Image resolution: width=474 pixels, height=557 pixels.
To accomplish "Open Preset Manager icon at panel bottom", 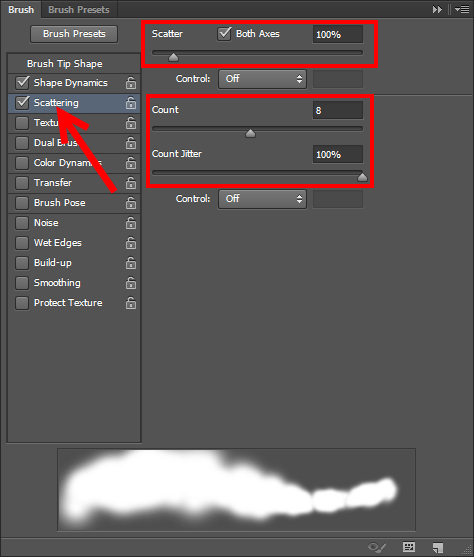I will pyautogui.click(x=409, y=547).
